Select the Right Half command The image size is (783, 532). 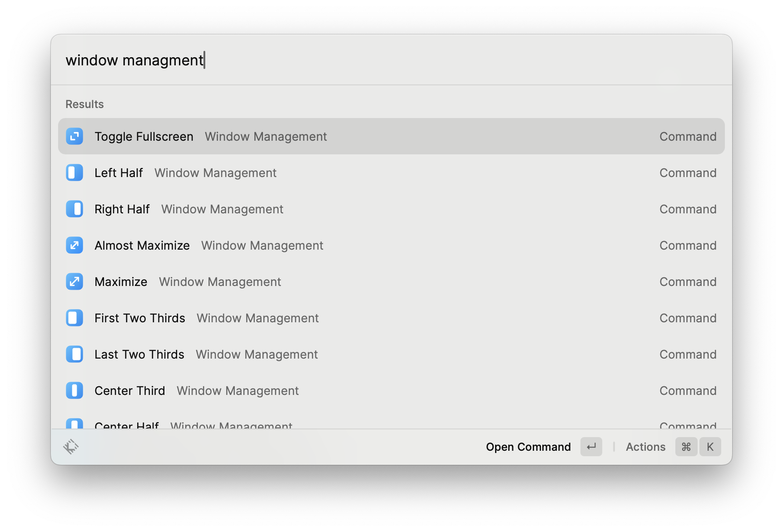[391, 209]
